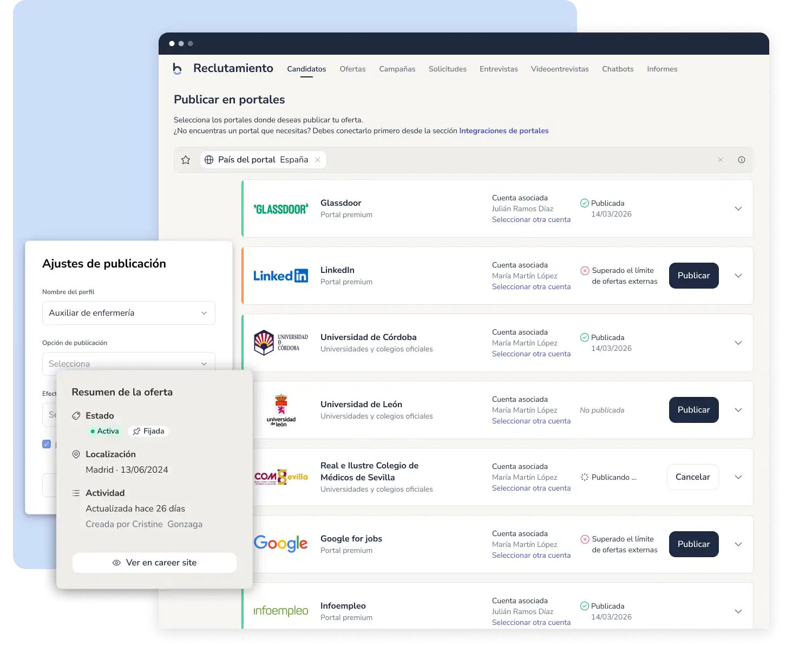The width and height of the screenshot is (812, 646).
Task: Click the Glassdoor portal logo
Action: [281, 209]
